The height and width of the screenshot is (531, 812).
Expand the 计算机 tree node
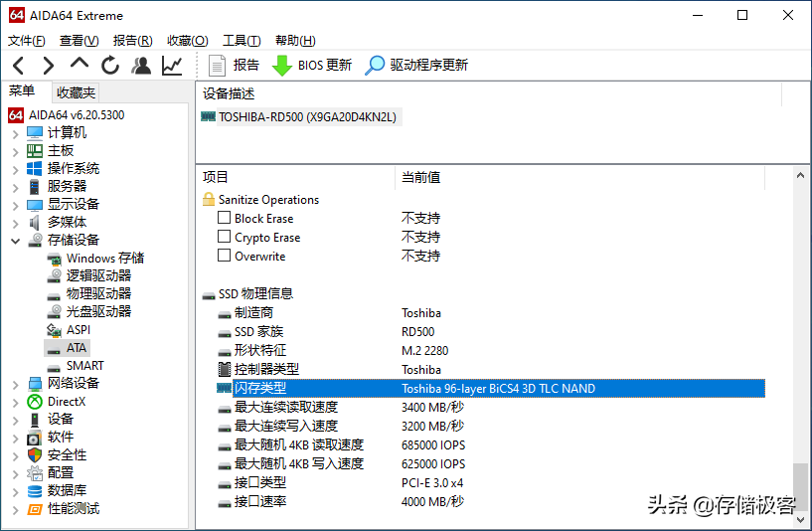click(15, 134)
